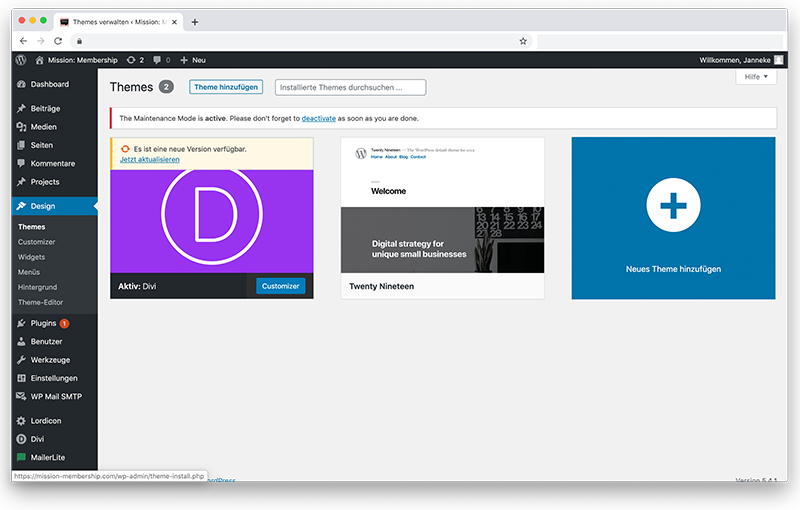The width and height of the screenshot is (800, 510).
Task: Click the updates icon showing 2
Action: click(x=131, y=60)
